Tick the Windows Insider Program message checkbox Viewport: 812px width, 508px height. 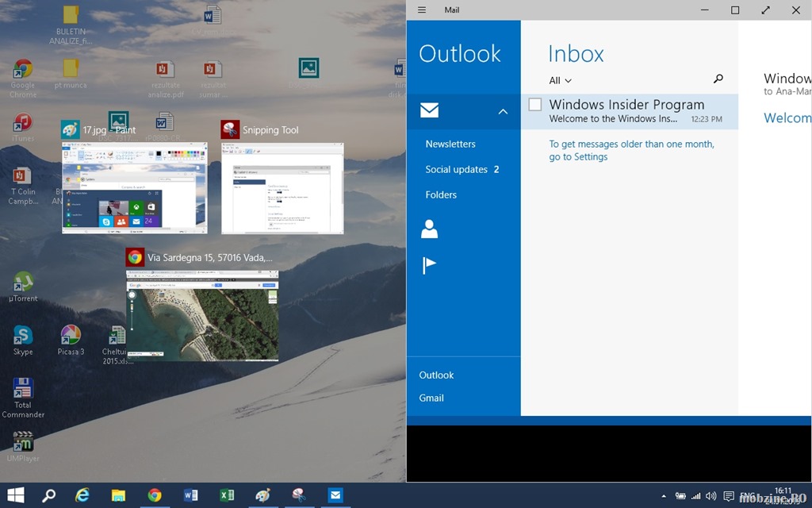535,105
